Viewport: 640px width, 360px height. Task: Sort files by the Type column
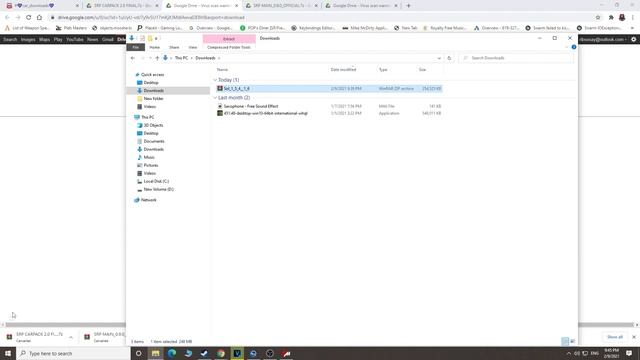(383, 70)
